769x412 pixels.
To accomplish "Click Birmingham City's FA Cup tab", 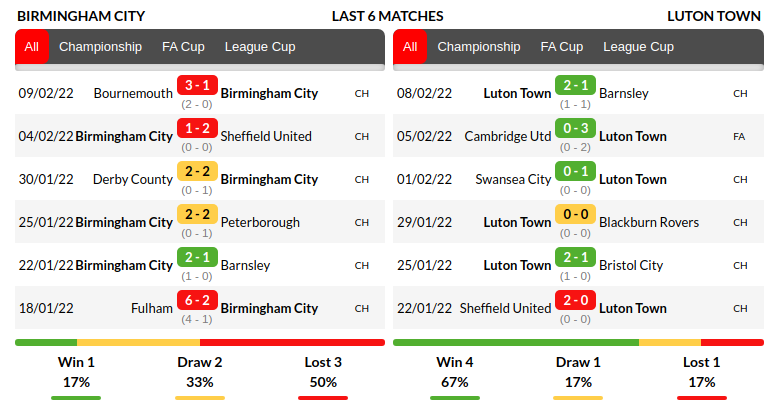I will [x=183, y=47].
